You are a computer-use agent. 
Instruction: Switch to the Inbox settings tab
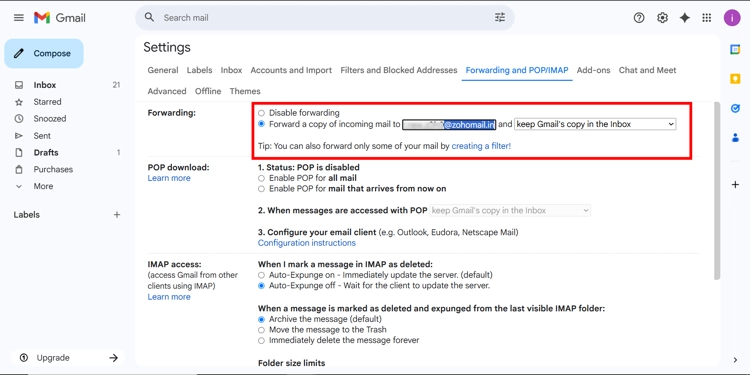tap(232, 70)
